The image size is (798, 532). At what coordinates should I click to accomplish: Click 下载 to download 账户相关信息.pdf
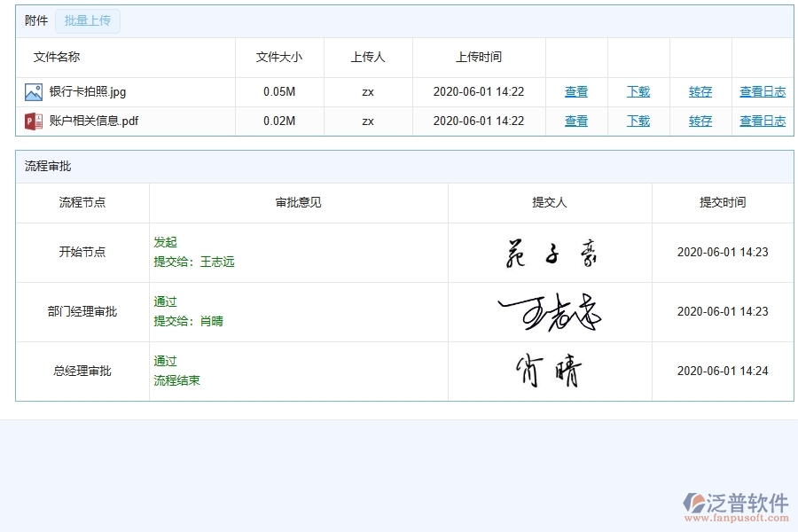tap(638, 121)
